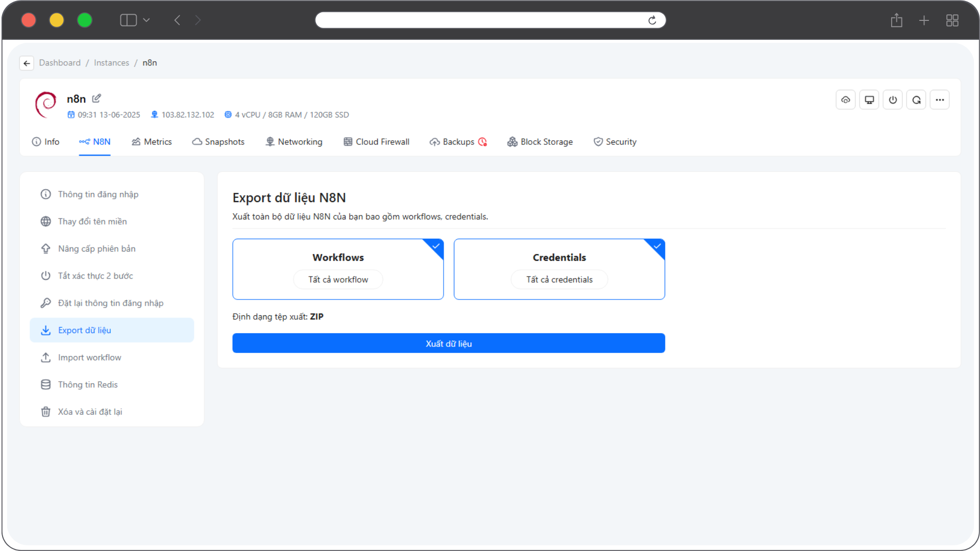Open the Snapshots tab
Screen dimensions: 980x551
pos(218,142)
